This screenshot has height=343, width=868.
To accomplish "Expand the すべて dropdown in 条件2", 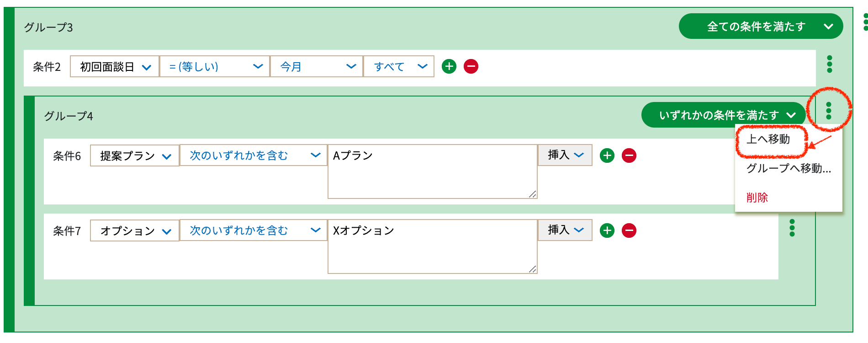I will tap(399, 67).
